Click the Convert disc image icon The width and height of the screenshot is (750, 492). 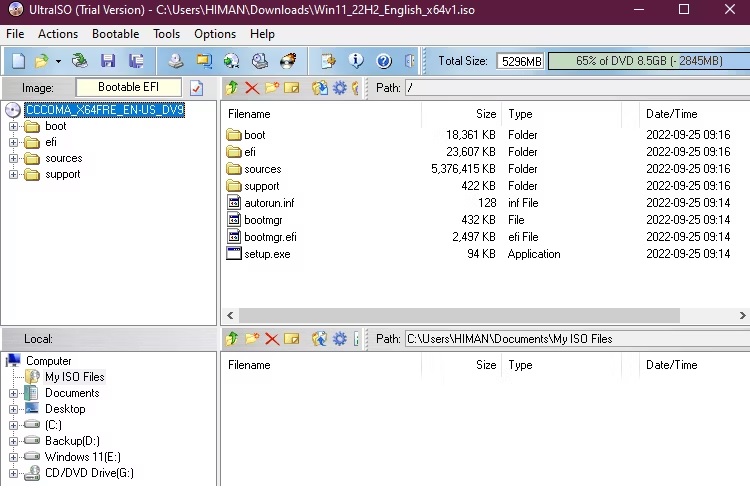point(232,61)
